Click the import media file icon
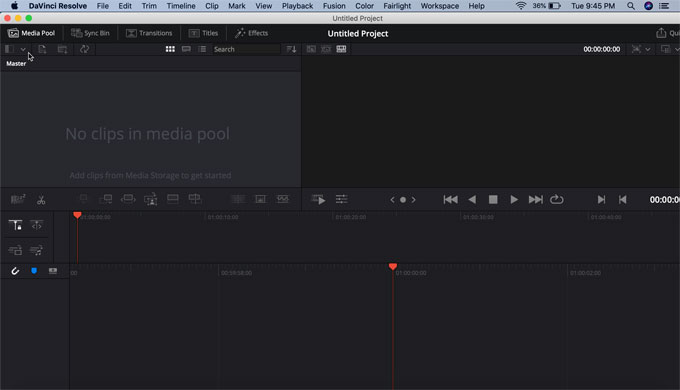 [x=42, y=49]
